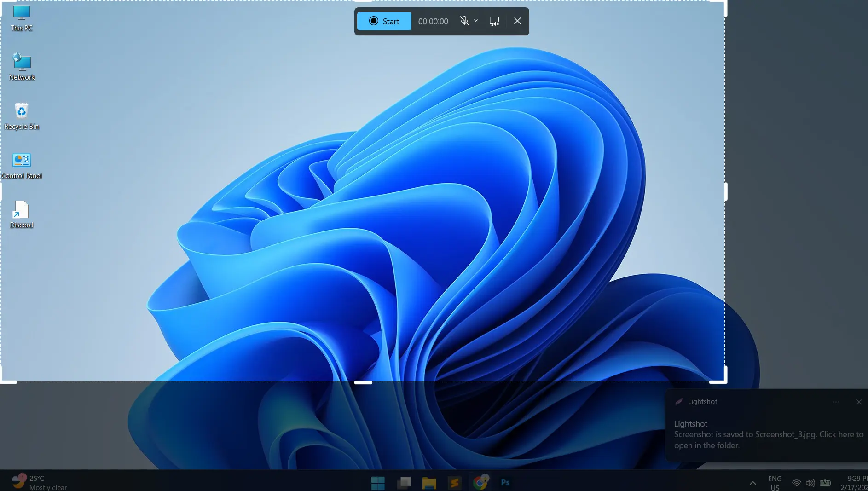Open the microphone options dropdown chevron
The width and height of the screenshot is (868, 491).
[475, 21]
